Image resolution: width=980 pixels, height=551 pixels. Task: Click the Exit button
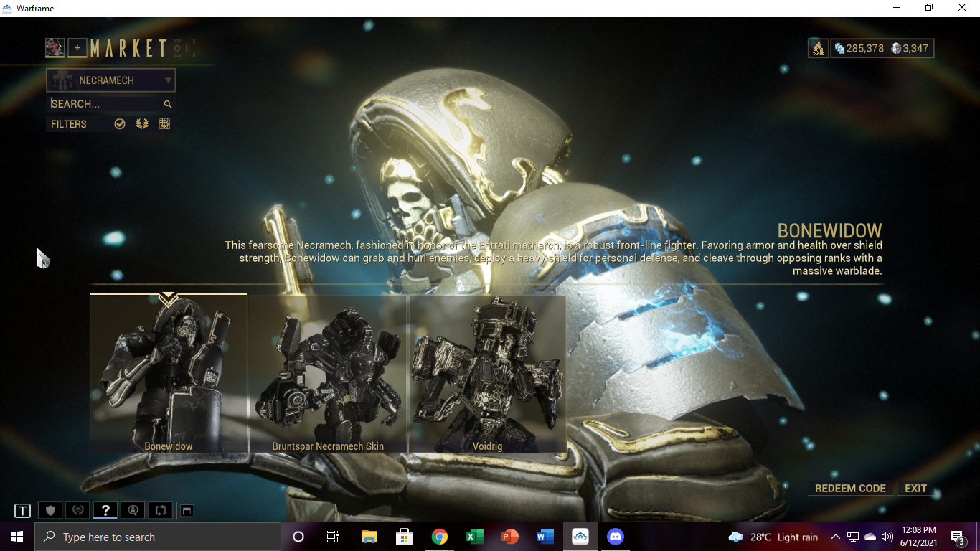coord(916,489)
